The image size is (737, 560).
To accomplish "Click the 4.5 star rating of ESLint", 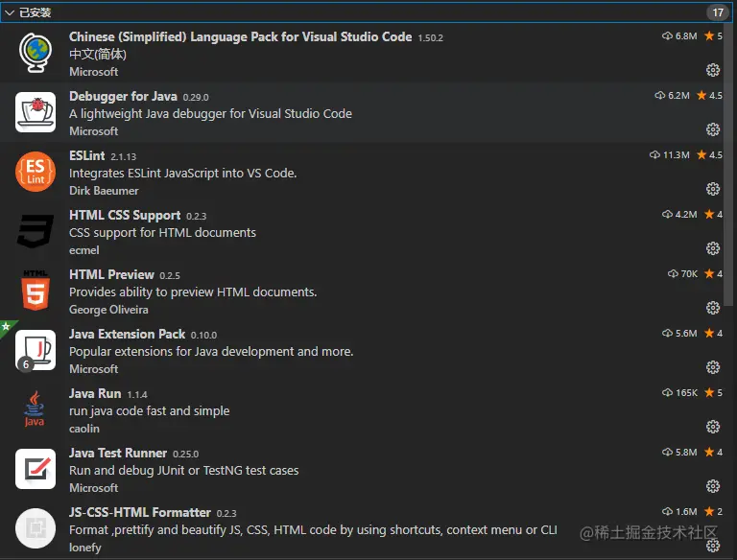I will tap(710, 155).
